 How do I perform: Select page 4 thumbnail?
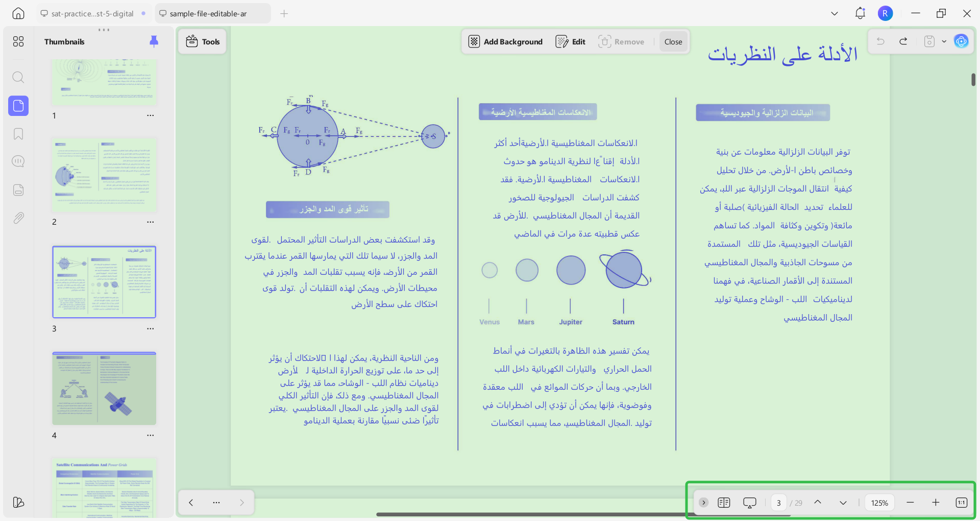pyautogui.click(x=104, y=389)
